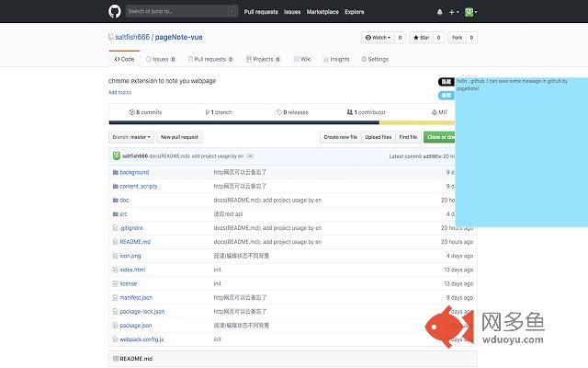Open the index.html file
This screenshot has height=368, width=588.
(x=132, y=270)
